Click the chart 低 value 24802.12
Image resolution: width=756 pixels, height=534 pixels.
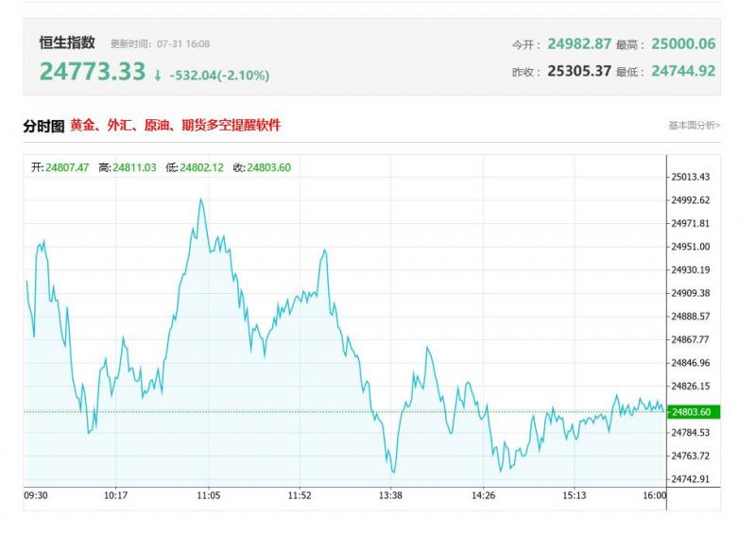tap(201, 167)
